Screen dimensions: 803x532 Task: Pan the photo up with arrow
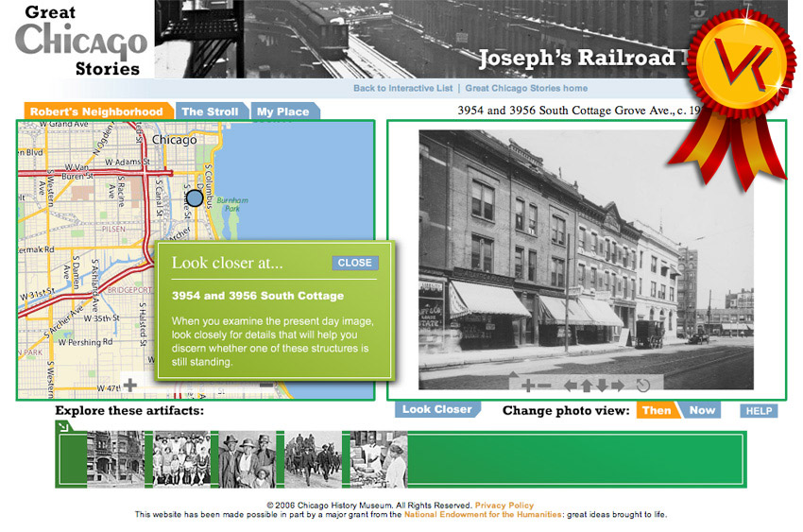(x=587, y=385)
